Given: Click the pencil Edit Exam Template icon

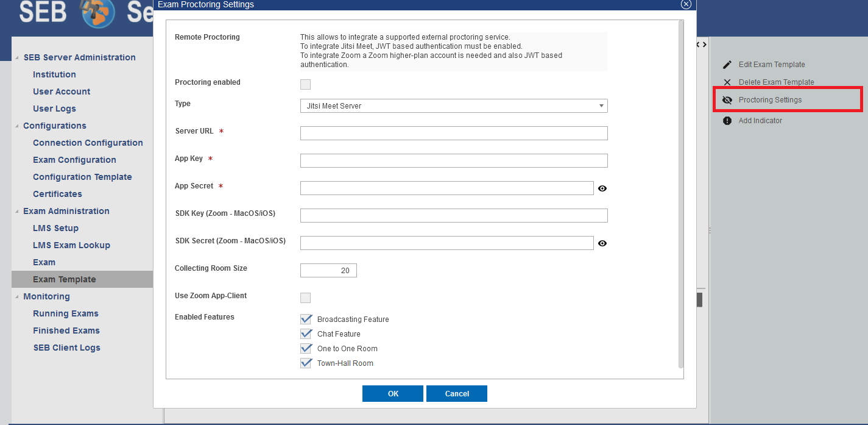Looking at the screenshot, I should coord(727,65).
